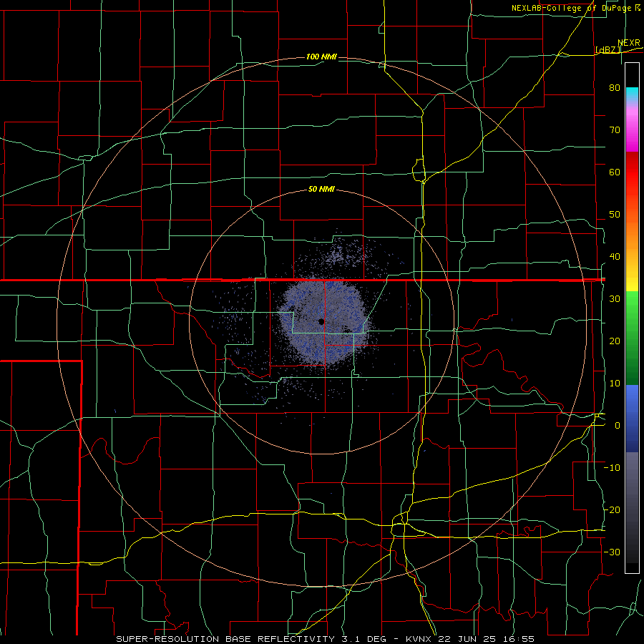The image size is (644, 644).
Task: Click the 16:55 timestamp in the caption
Action: 520,639
